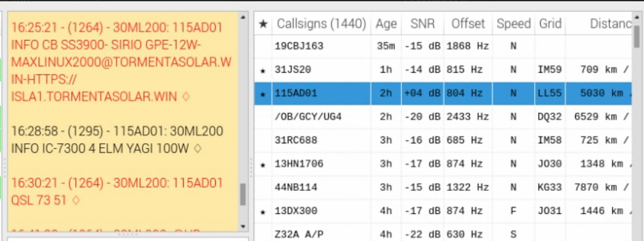644x241 pixels.
Task: Select the 44NB114 station row
Action: [x=443, y=188]
